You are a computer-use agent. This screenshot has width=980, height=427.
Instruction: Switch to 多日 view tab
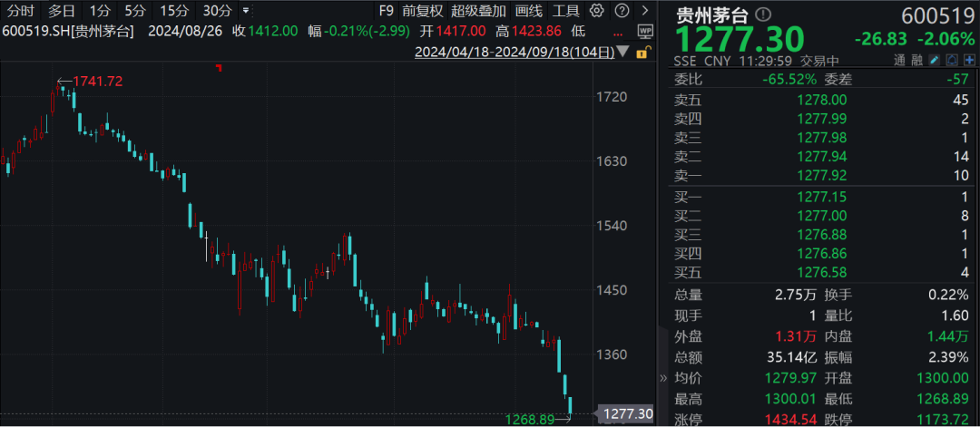[62, 11]
